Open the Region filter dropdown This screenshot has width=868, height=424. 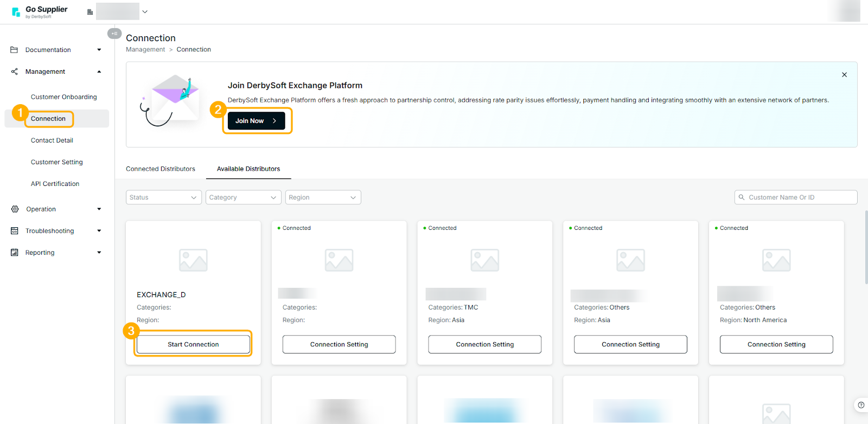point(323,197)
